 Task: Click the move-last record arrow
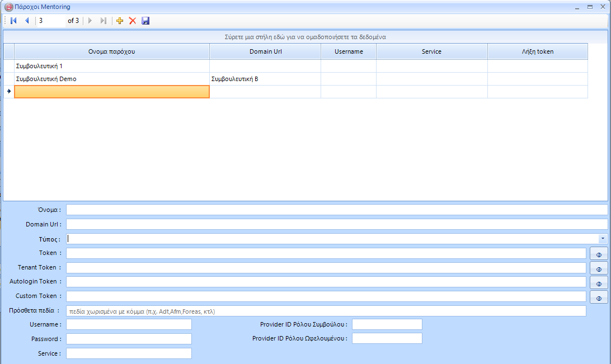103,21
